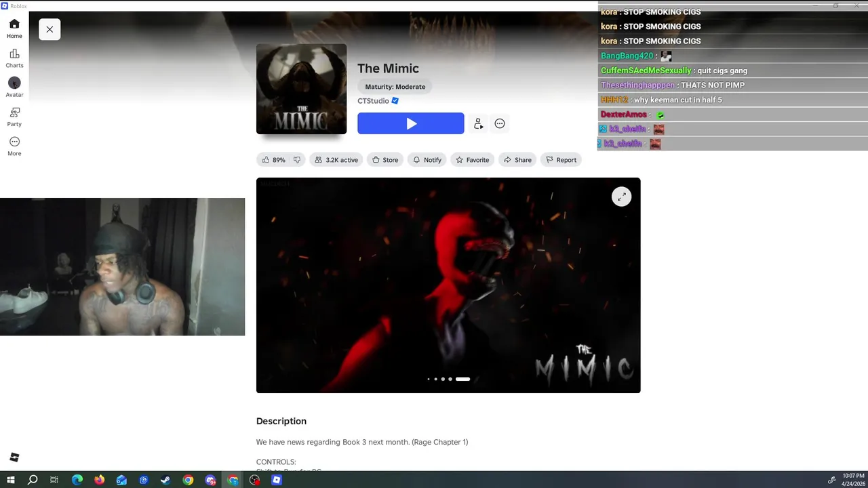Open the CTStudio creator page
This screenshot has height=488, width=868.
point(373,101)
